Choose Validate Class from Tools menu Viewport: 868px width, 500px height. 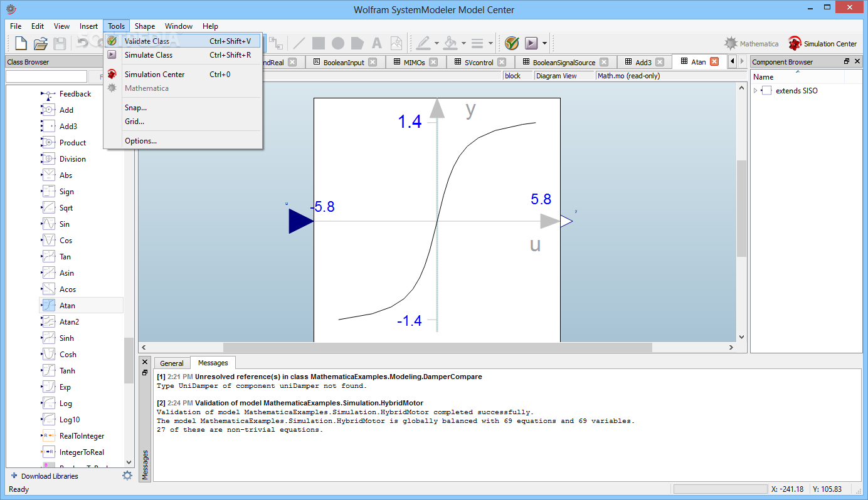click(183, 41)
